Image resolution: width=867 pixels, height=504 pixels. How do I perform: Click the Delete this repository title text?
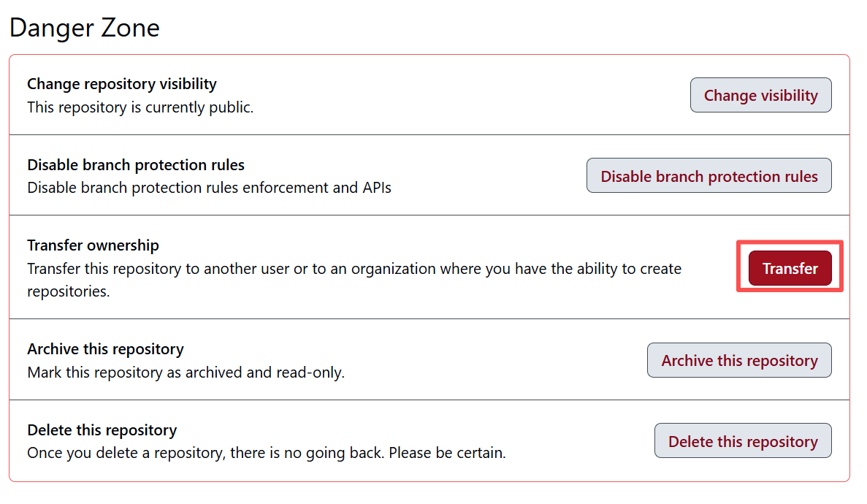point(102,430)
